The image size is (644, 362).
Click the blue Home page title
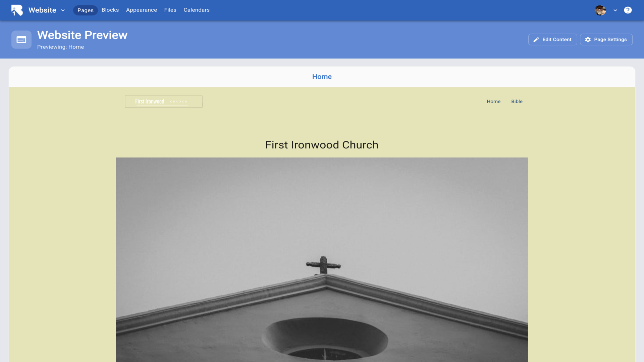click(322, 76)
